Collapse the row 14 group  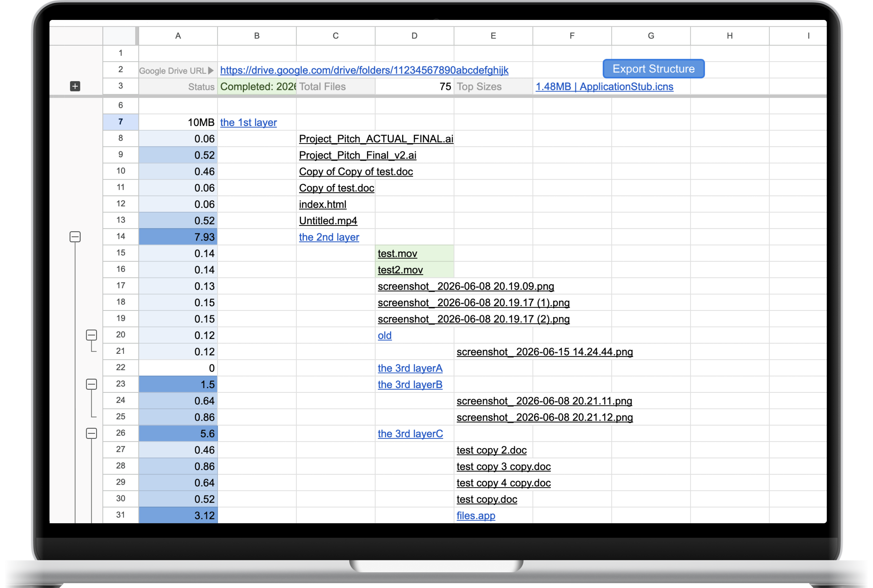(75, 237)
